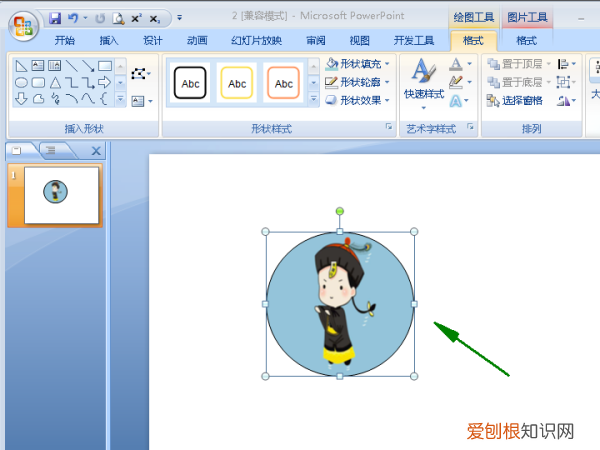The width and height of the screenshot is (600, 450).
Task: Switch to the 幻灯片放映 tab
Action: coord(256,40)
